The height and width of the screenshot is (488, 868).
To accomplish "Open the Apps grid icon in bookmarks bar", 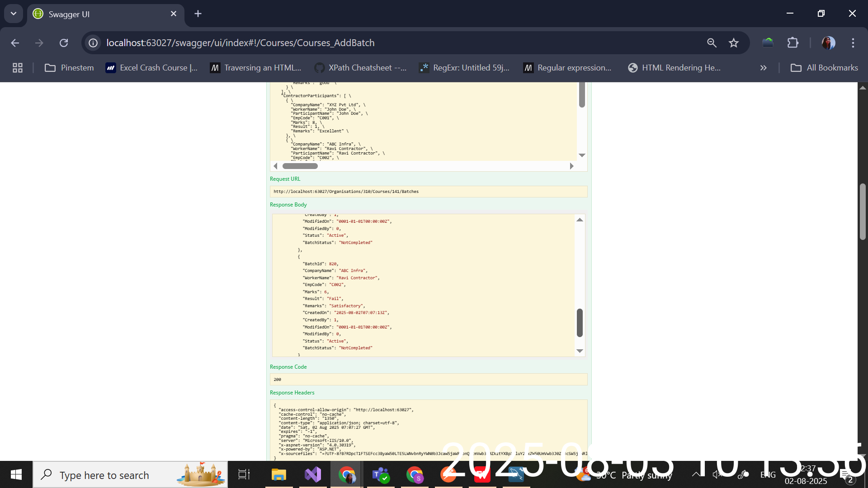I will (18, 68).
